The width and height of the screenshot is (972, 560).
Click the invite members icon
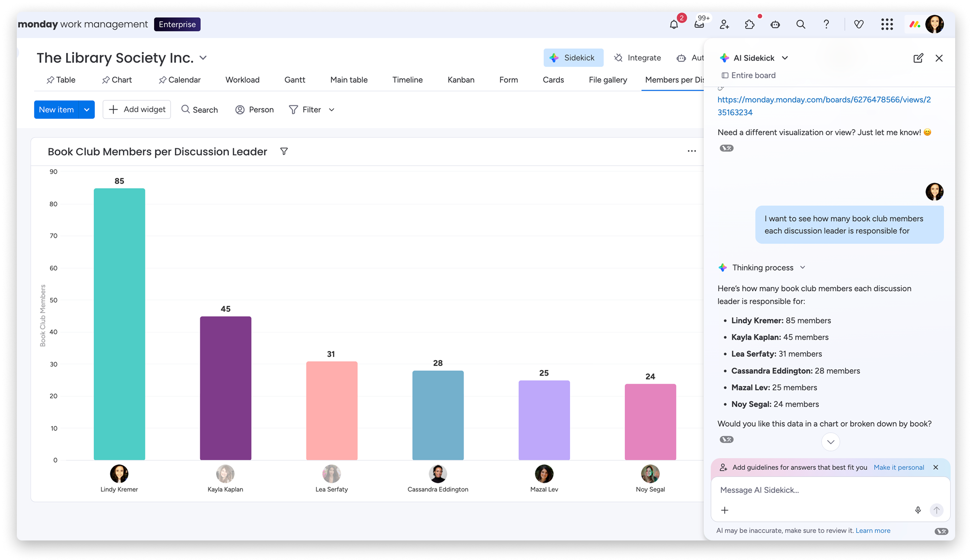pyautogui.click(x=724, y=25)
